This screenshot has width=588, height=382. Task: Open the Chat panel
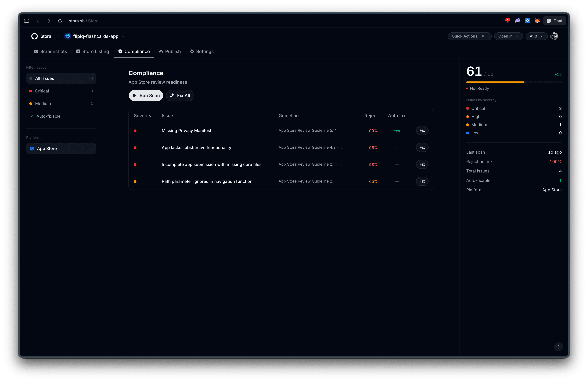click(554, 21)
